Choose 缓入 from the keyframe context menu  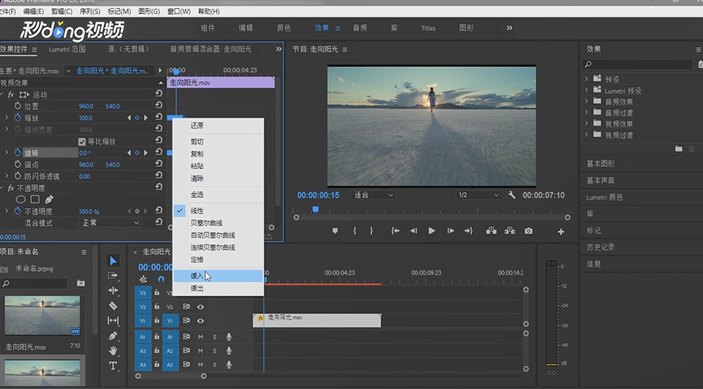point(218,276)
